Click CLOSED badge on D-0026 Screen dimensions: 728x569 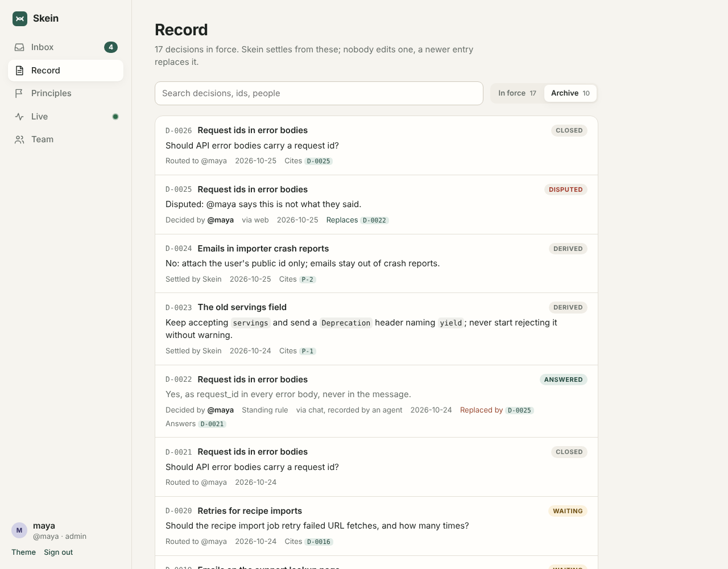click(x=569, y=130)
